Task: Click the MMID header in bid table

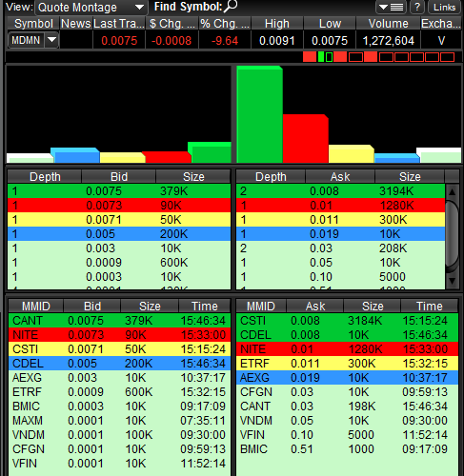Action: click(36, 306)
